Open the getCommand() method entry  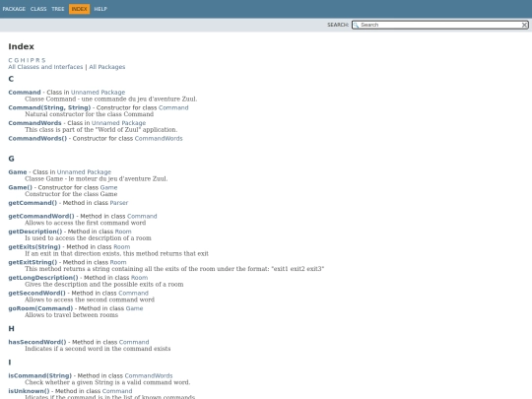pos(33,203)
